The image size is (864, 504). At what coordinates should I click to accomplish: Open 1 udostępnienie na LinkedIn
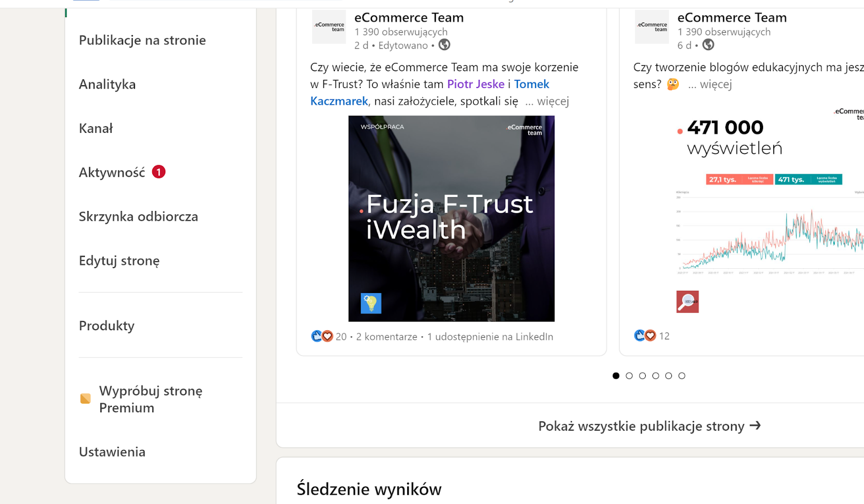[x=490, y=337]
